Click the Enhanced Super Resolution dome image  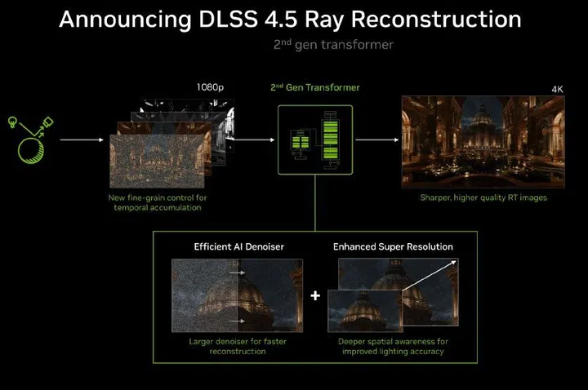(x=393, y=295)
